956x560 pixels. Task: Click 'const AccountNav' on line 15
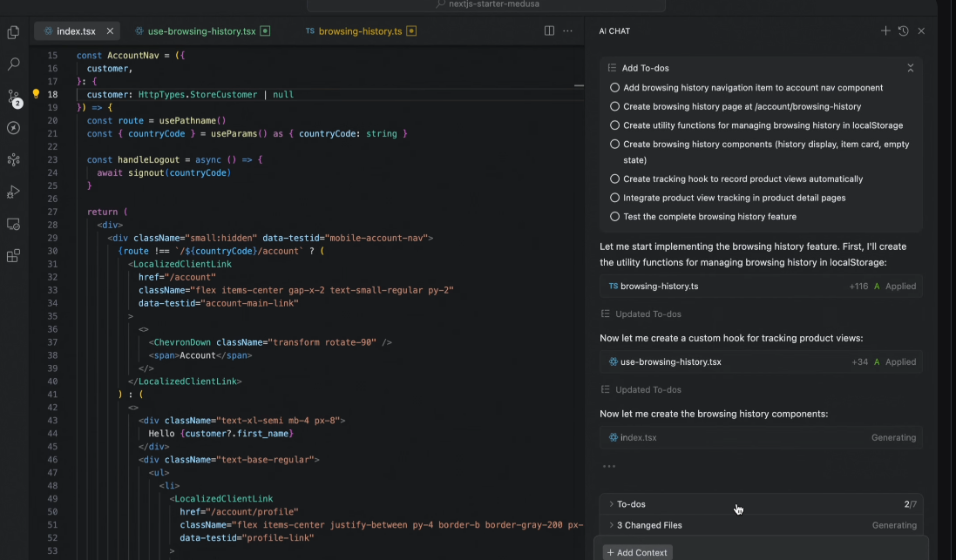point(118,56)
